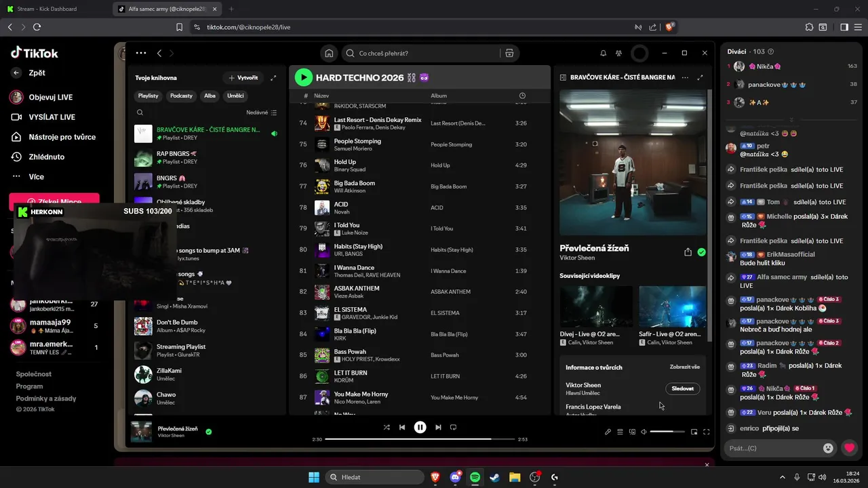
Task: Reload the browser page
Action: (x=37, y=27)
